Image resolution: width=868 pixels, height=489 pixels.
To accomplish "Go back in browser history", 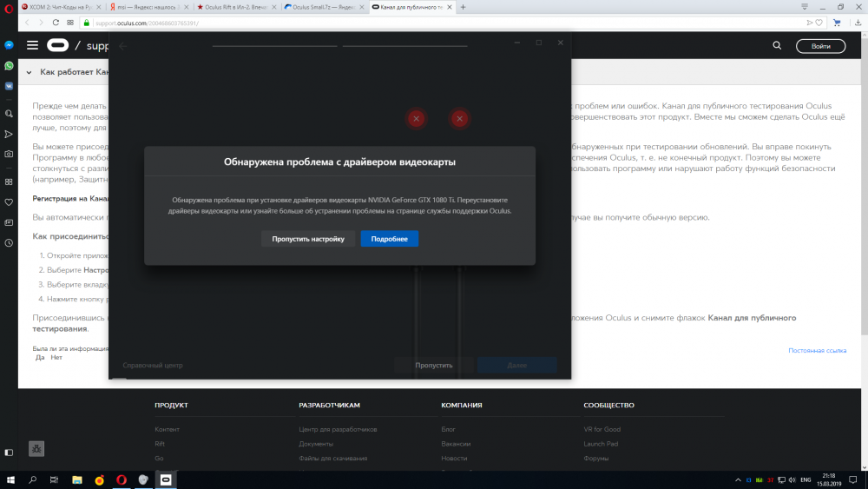I will (x=27, y=23).
